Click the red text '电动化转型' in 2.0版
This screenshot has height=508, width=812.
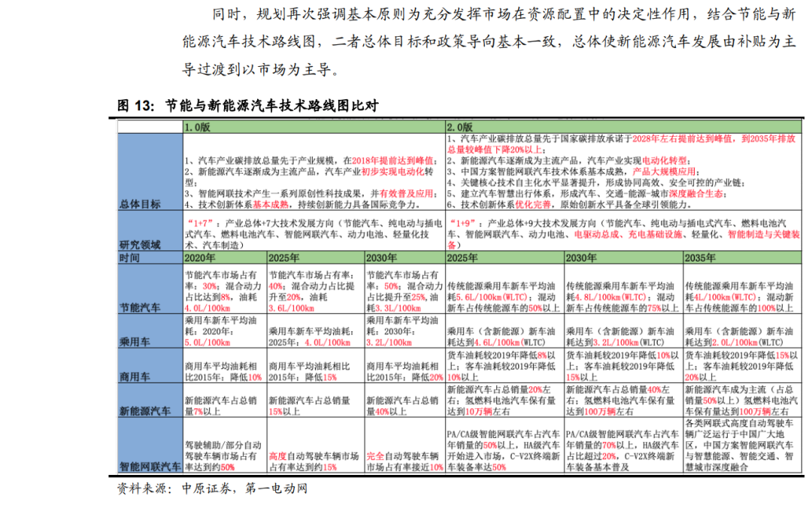(x=665, y=161)
